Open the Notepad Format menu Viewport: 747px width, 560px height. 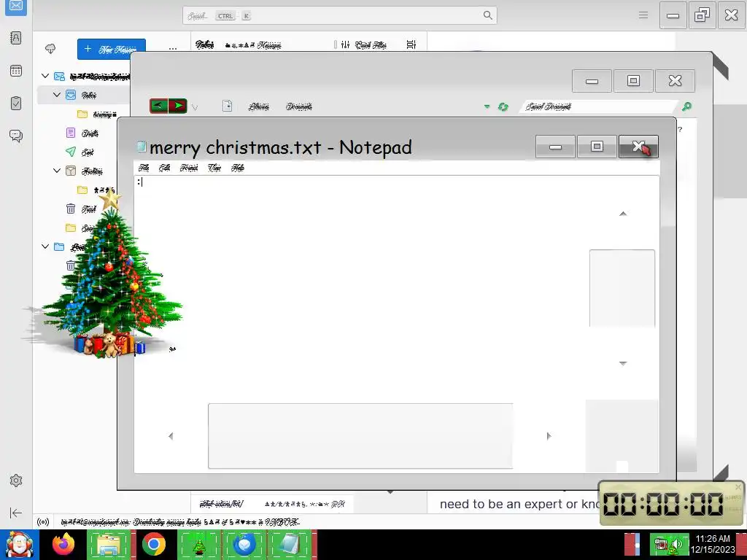pos(189,168)
